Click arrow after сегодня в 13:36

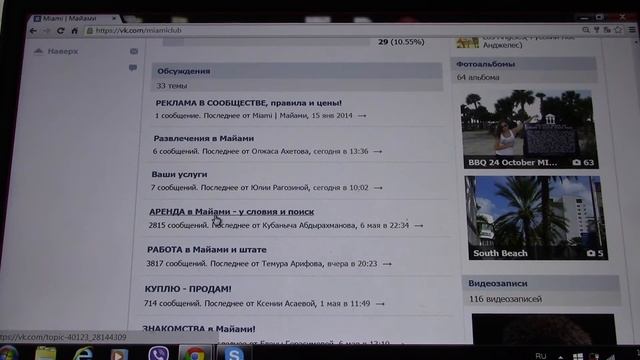tap(378, 151)
